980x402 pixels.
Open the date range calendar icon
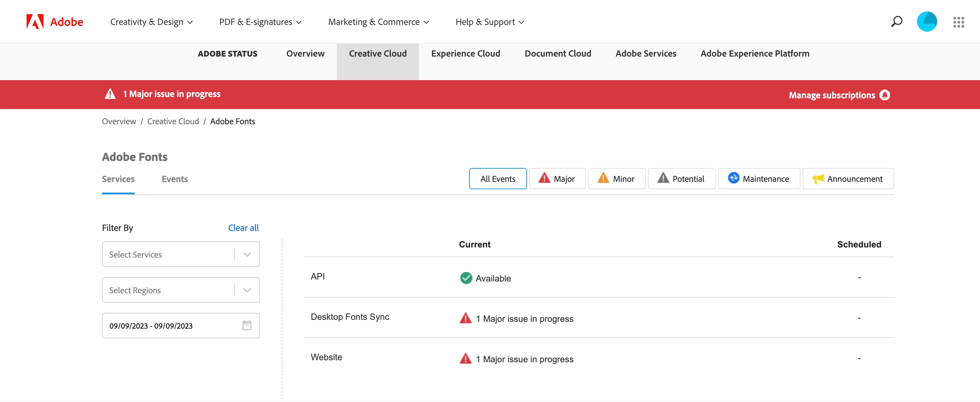(x=247, y=326)
